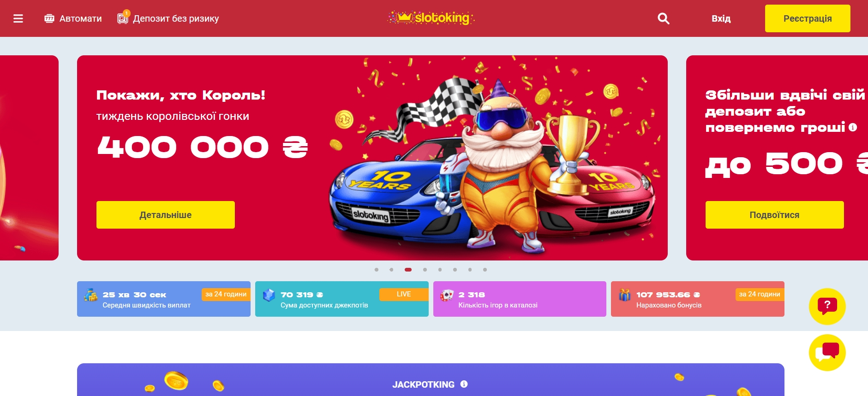The width and height of the screenshot is (868, 396).
Task: Click the safe icon with notification badge
Action: pyautogui.click(x=123, y=18)
